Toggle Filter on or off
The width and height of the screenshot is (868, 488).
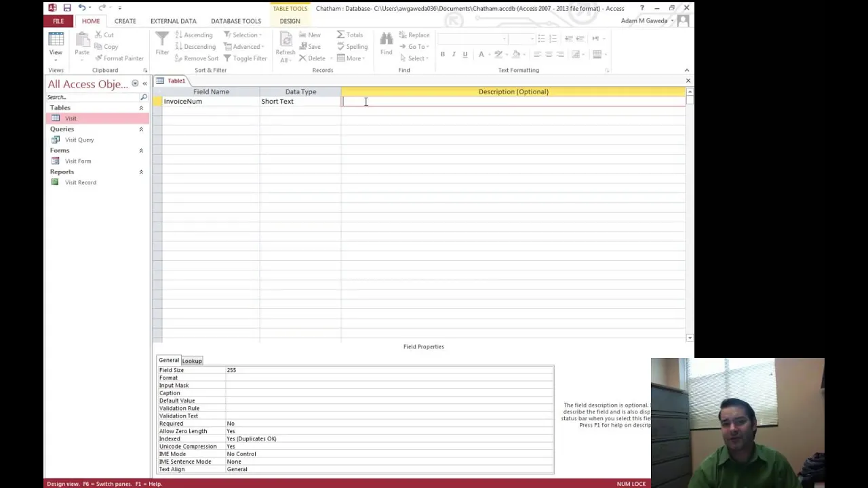(245, 58)
